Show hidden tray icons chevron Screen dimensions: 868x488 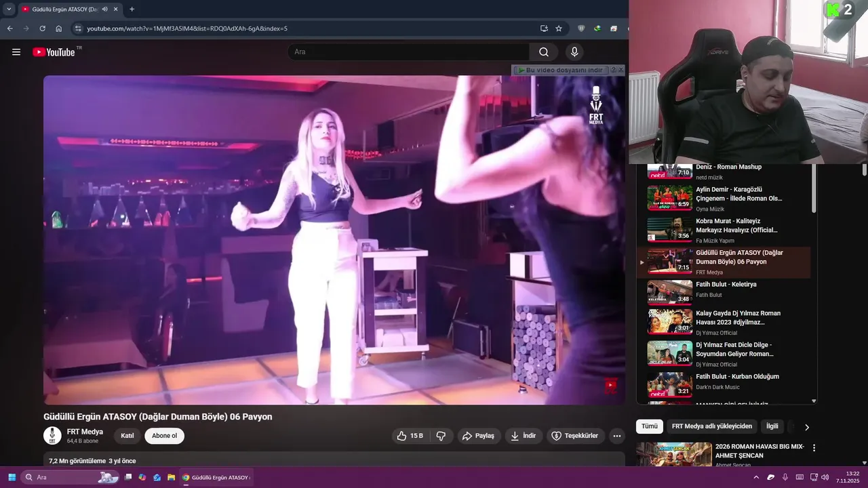(x=756, y=477)
